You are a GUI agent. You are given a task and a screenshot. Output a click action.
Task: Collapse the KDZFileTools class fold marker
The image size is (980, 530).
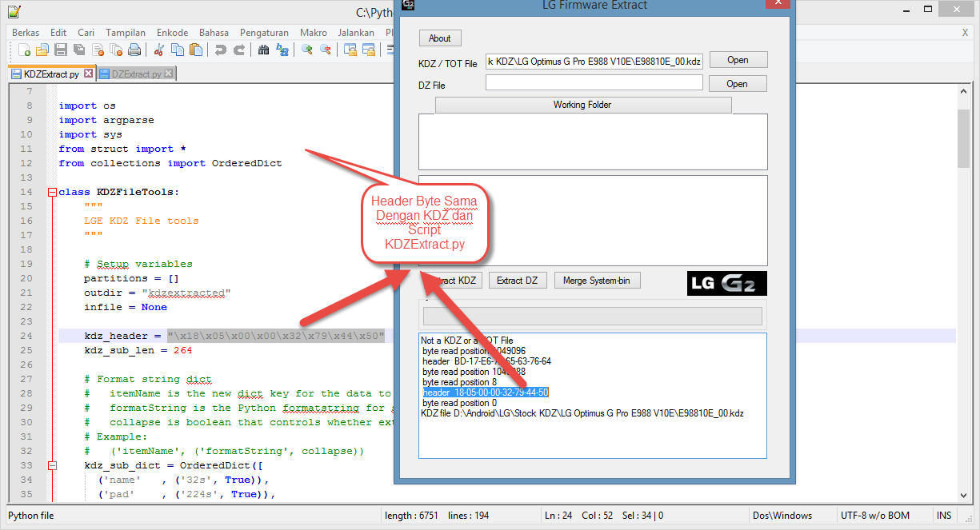point(53,192)
